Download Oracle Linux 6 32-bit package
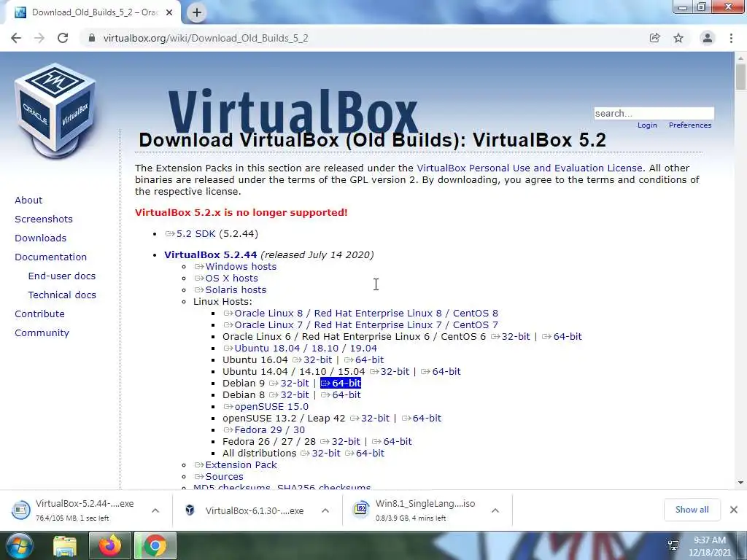Image resolution: width=747 pixels, height=560 pixels. click(511, 337)
